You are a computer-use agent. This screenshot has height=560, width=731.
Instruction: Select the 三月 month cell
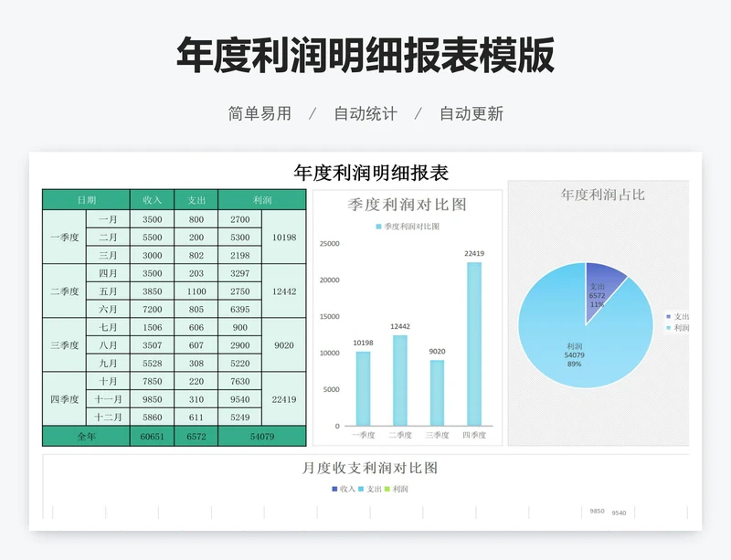[x=108, y=256]
